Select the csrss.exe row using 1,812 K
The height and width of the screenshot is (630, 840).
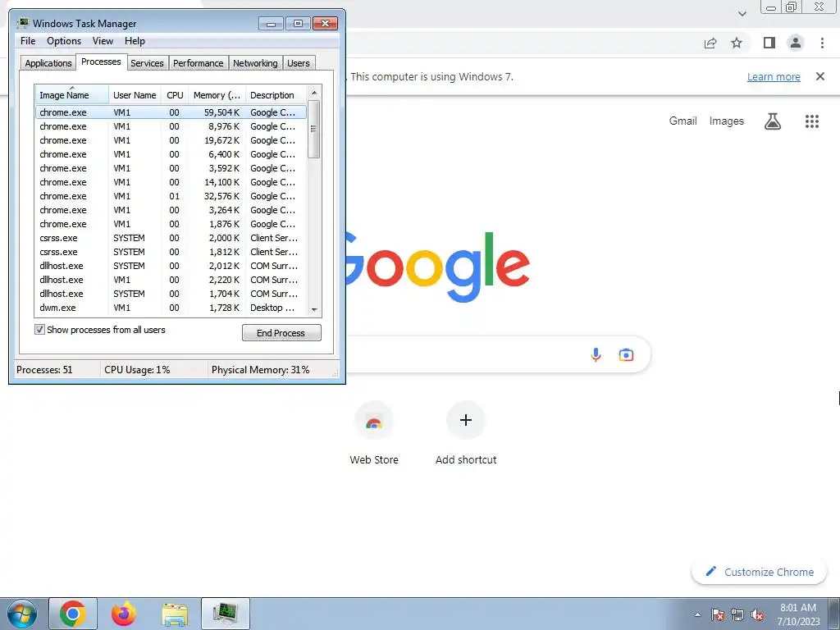[171, 252]
